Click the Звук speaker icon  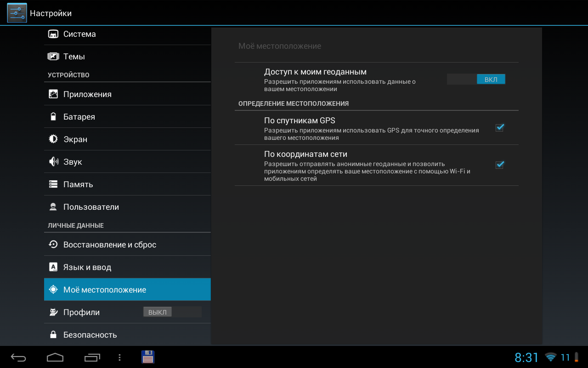click(53, 162)
